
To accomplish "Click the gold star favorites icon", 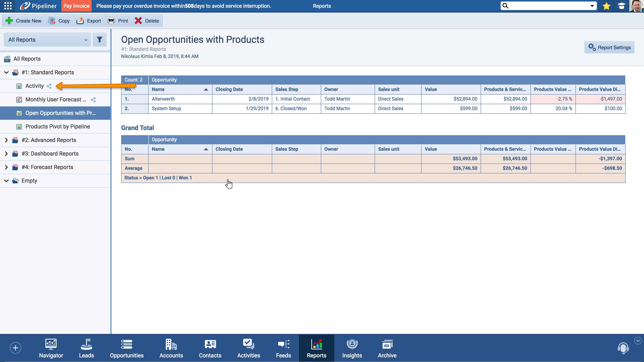I will 606,6.
